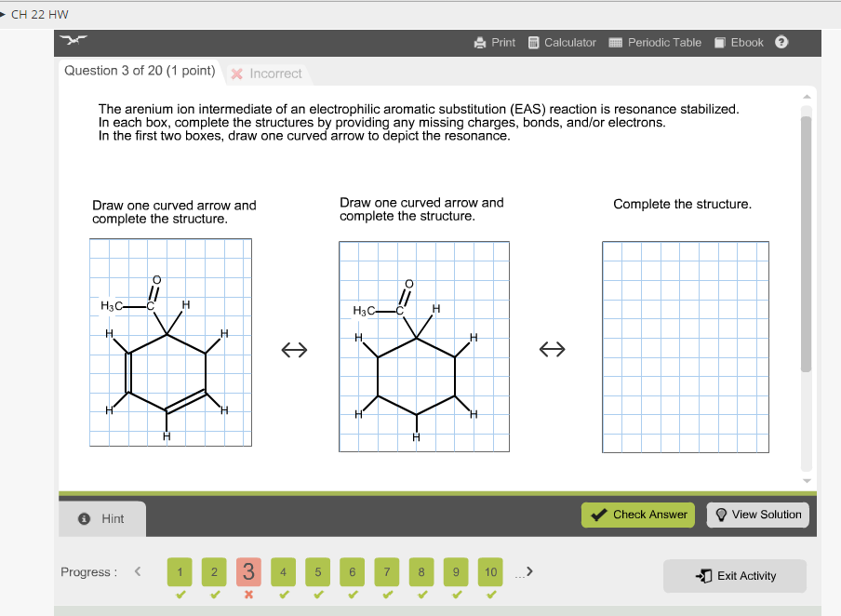
Task: Open the Calculator tool
Action: click(562, 42)
